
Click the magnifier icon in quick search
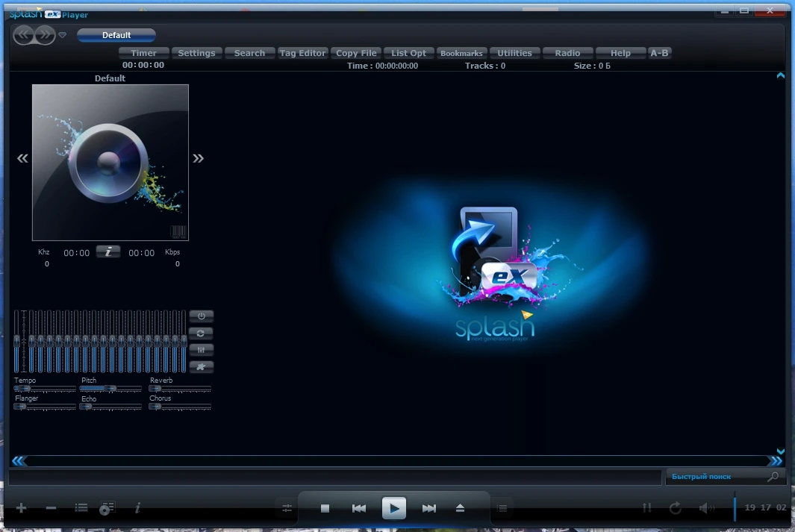pos(773,476)
